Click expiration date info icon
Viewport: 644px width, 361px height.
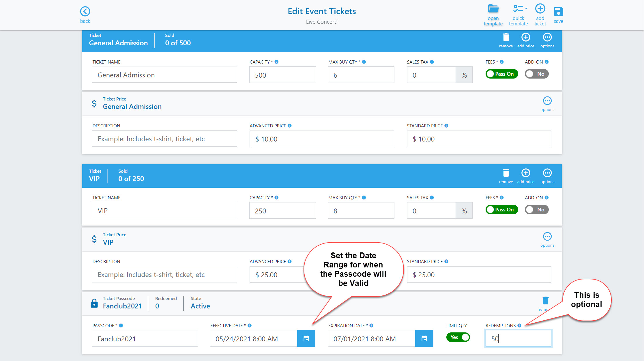tap(371, 325)
